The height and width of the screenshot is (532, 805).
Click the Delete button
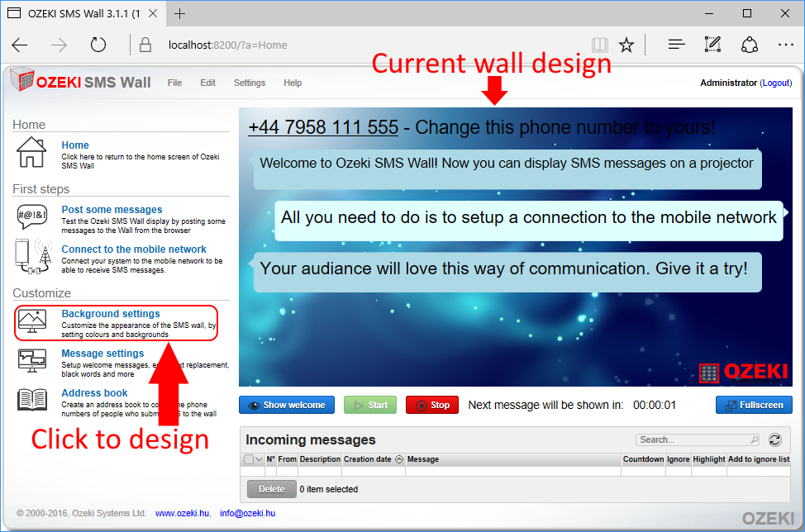click(272, 489)
